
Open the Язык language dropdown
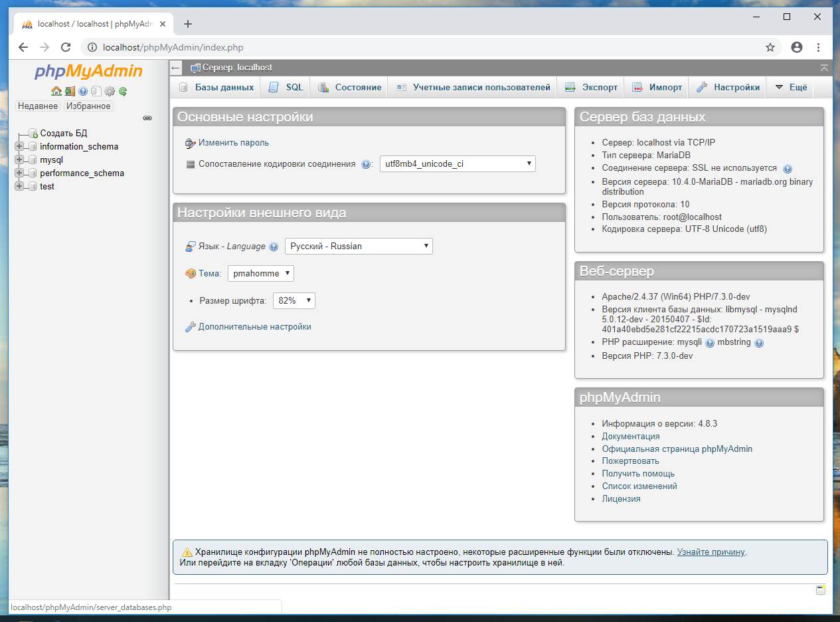(359, 246)
